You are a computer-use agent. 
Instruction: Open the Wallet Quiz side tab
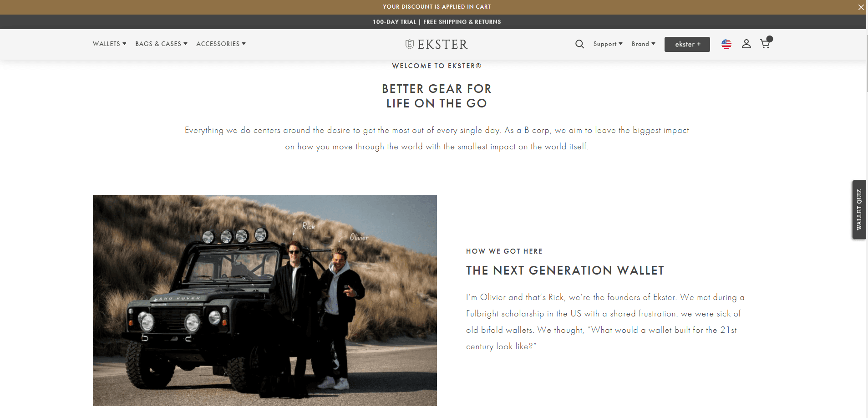tap(859, 209)
